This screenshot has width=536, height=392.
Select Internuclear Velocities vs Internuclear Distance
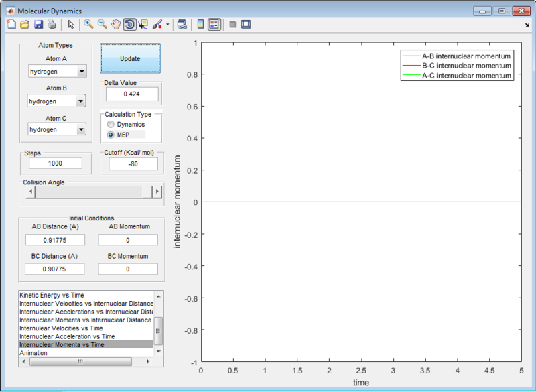coord(86,304)
